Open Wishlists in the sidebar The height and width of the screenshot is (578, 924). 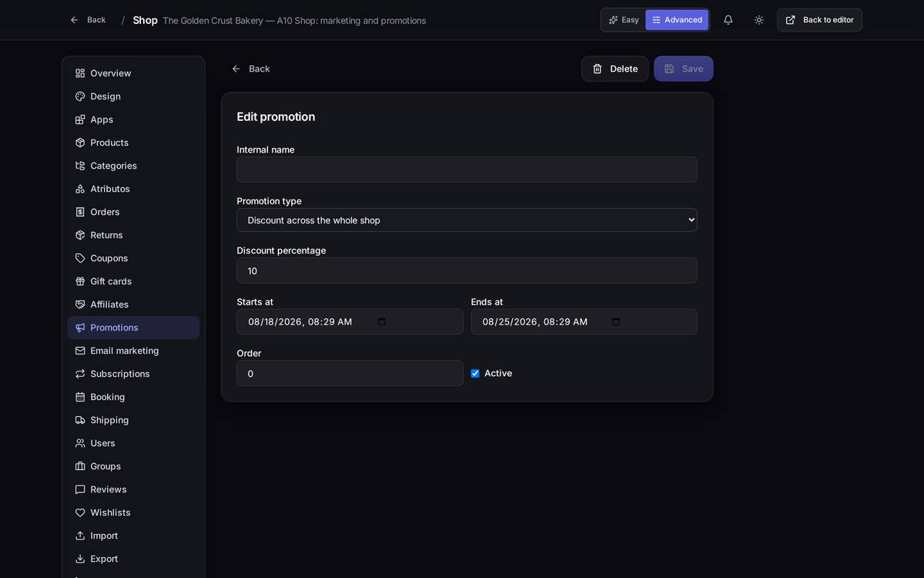point(133,512)
